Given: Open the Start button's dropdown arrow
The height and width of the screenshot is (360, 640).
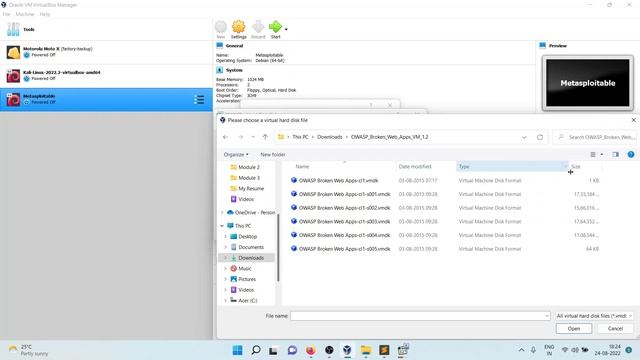Looking at the screenshot, I should [x=286, y=29].
